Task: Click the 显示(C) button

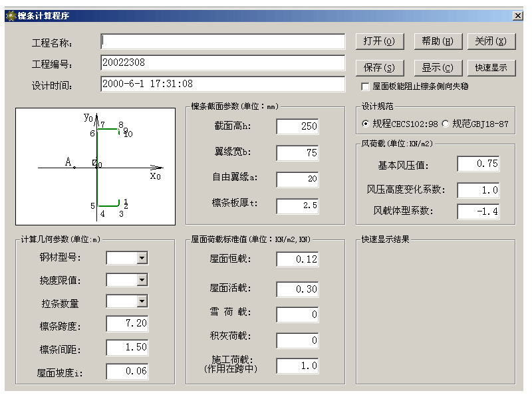Action: (438, 68)
